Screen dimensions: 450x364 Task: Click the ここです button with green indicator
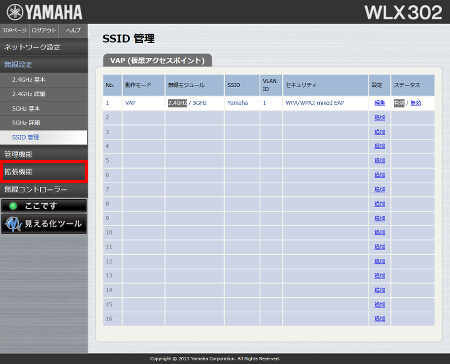tap(44, 206)
